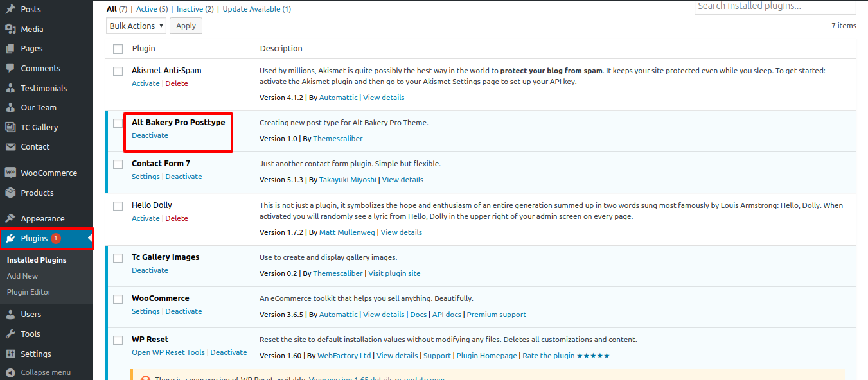Open Contact Form 7 Settings link

pyautogui.click(x=146, y=177)
